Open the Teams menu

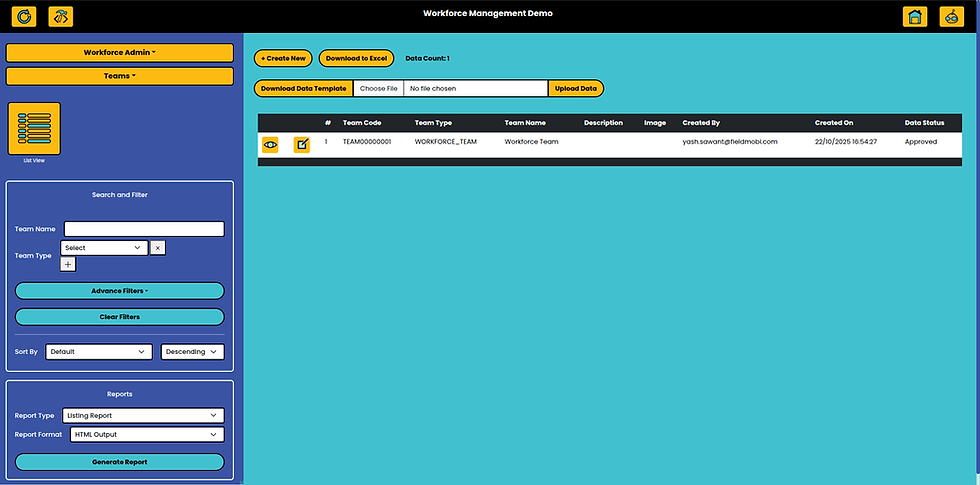tap(119, 76)
